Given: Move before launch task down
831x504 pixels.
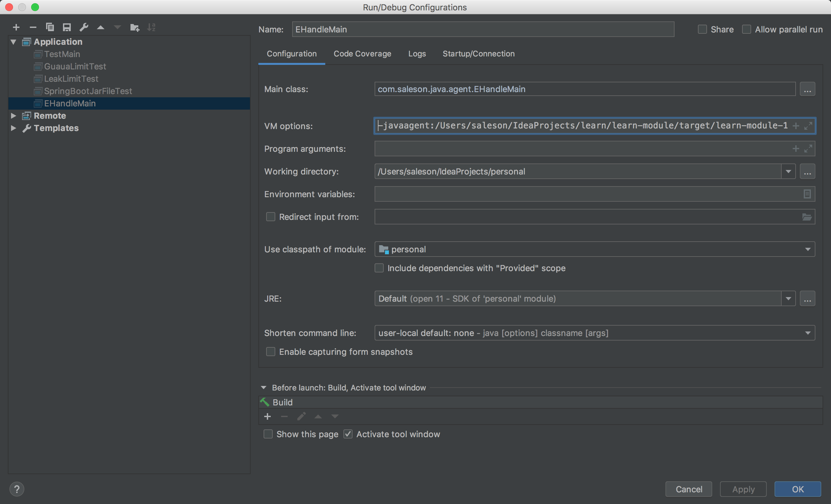Looking at the screenshot, I should (x=335, y=417).
